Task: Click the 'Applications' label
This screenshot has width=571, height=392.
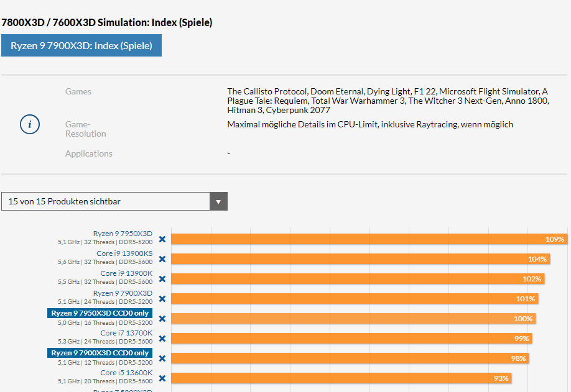Action: click(x=89, y=154)
